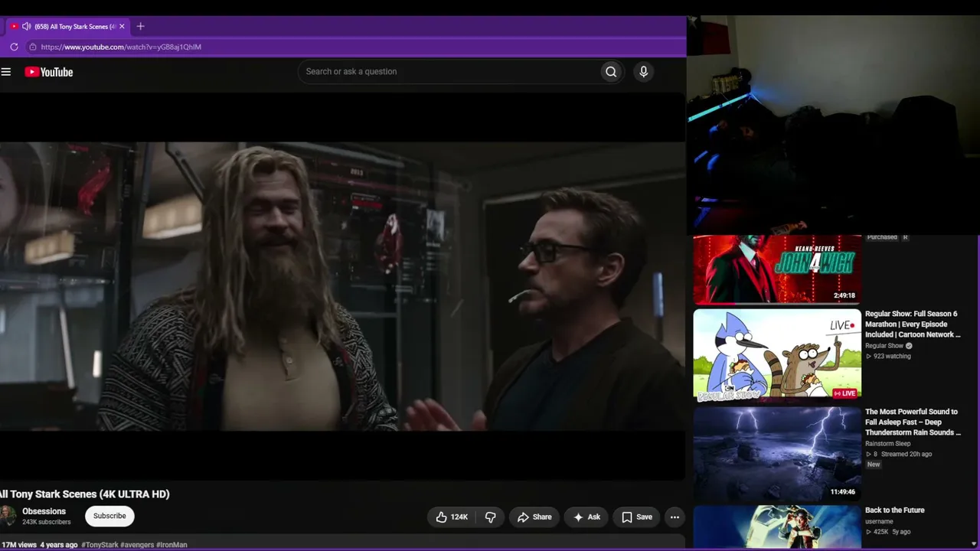Open the Back to the Future thumbnail

tap(777, 527)
